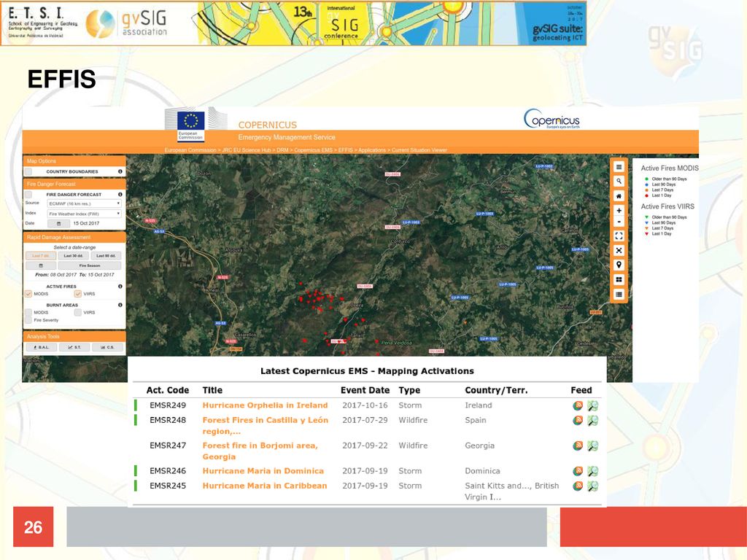Viewport: 747px width, 560px height.
Task: Check Burnt Areas VIIRS checkbox
Action: click(77, 312)
